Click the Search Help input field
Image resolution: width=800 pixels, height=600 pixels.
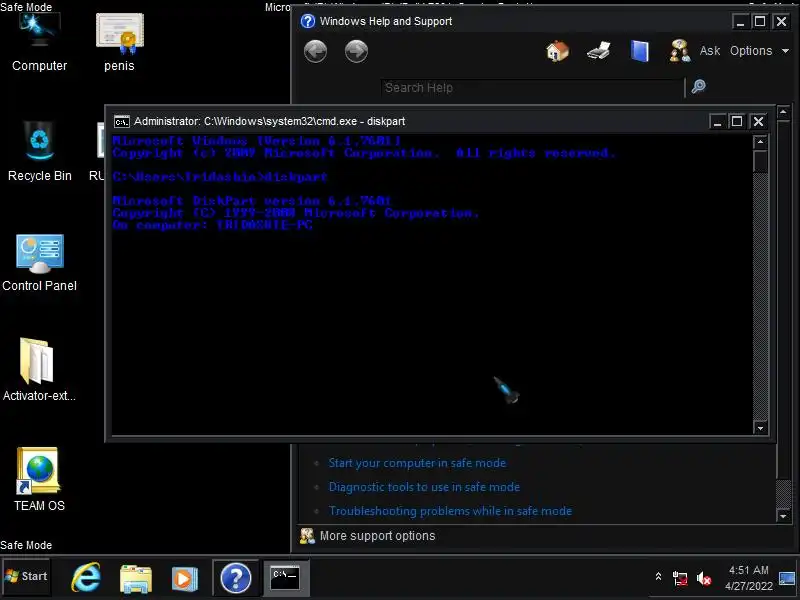point(532,88)
